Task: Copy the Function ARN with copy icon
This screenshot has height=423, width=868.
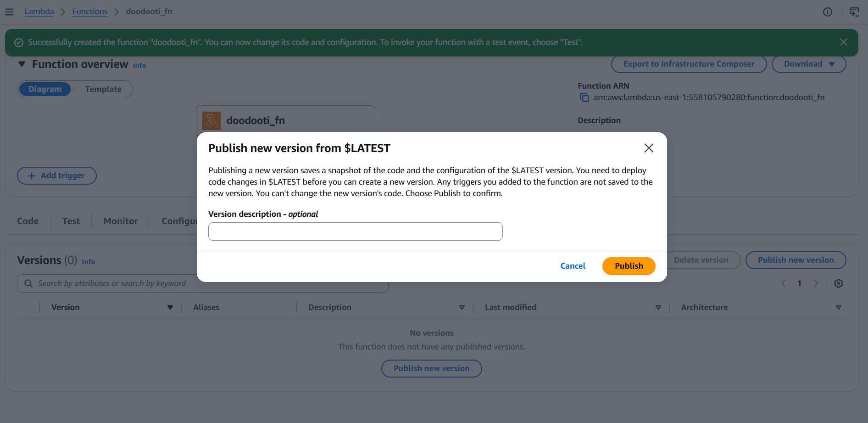Action: [584, 97]
